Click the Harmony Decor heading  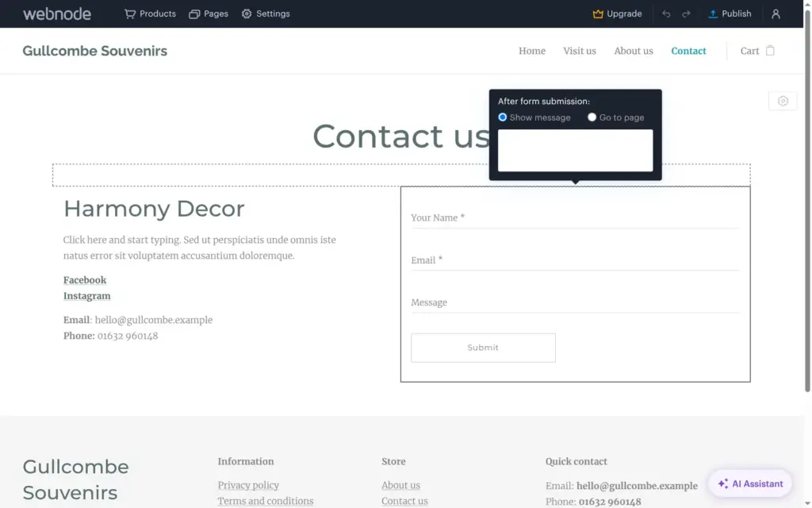[154, 209]
